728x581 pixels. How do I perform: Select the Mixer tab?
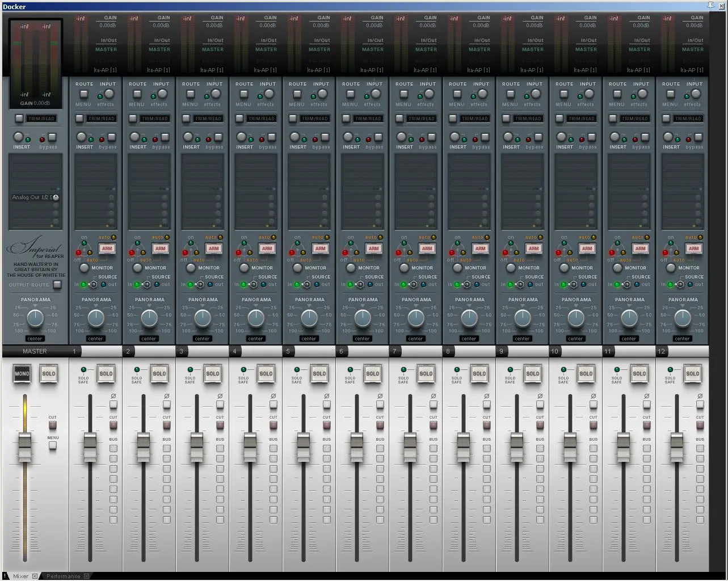click(x=20, y=576)
